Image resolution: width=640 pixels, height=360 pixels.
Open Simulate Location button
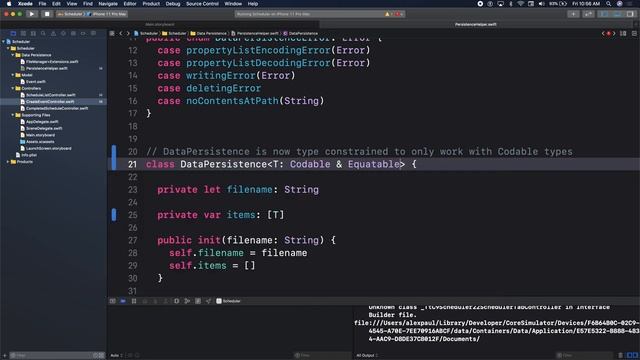tap(208, 301)
